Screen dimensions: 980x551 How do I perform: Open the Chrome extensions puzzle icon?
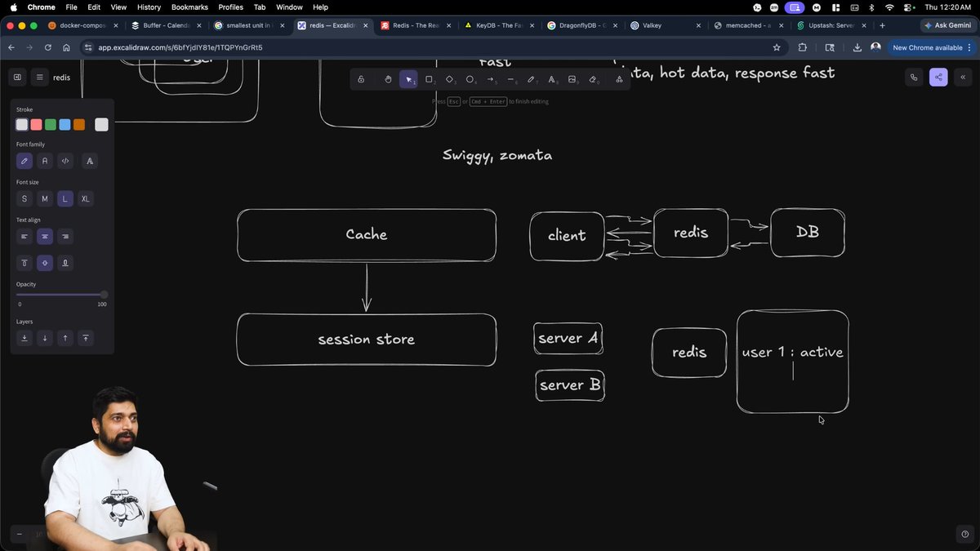[x=801, y=47]
